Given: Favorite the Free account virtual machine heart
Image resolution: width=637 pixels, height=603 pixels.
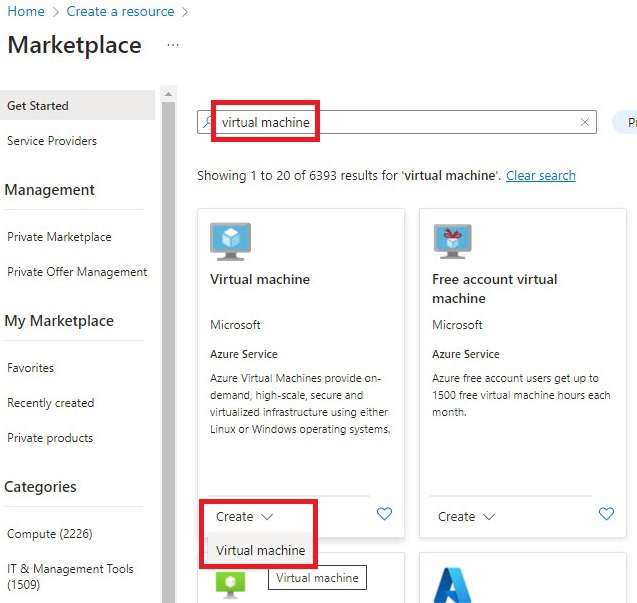Looking at the screenshot, I should click(x=607, y=514).
